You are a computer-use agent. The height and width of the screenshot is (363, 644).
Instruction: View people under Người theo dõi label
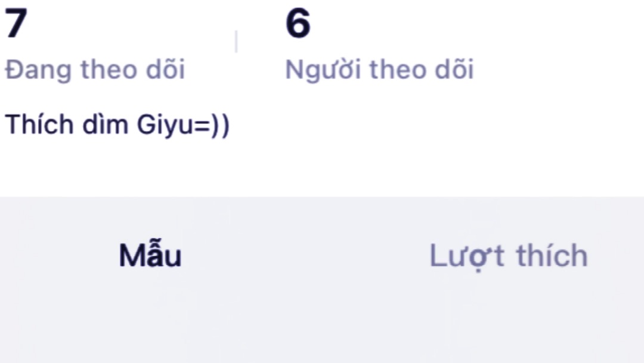[x=379, y=69]
